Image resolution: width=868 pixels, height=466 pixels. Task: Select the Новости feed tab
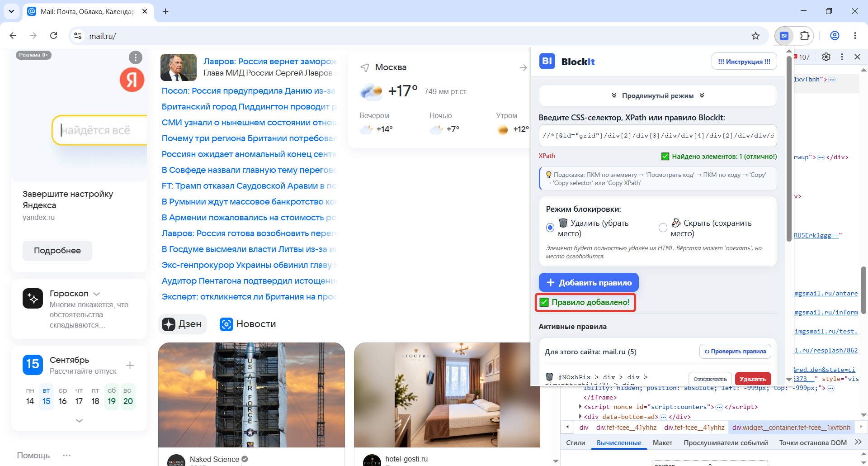click(248, 324)
